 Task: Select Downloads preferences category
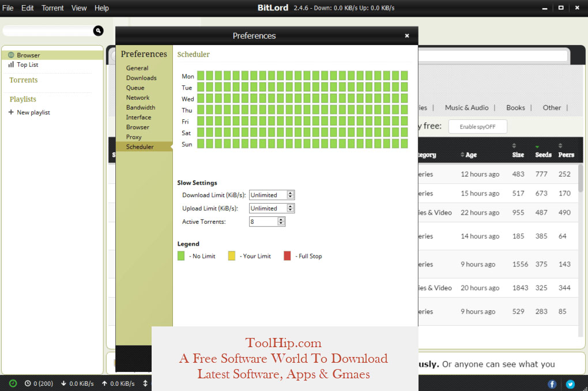141,78
